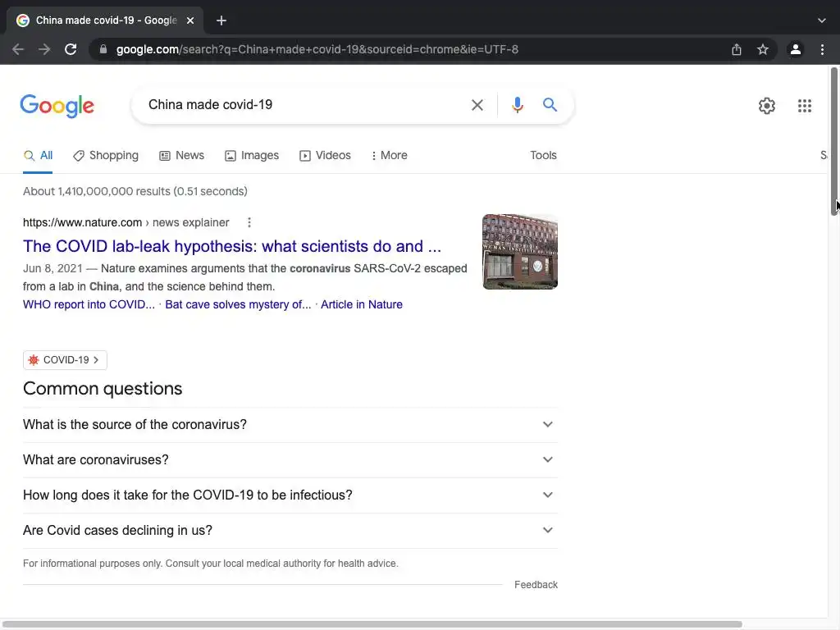Switch to the Videos tab
The image size is (840, 630).
coord(325,155)
